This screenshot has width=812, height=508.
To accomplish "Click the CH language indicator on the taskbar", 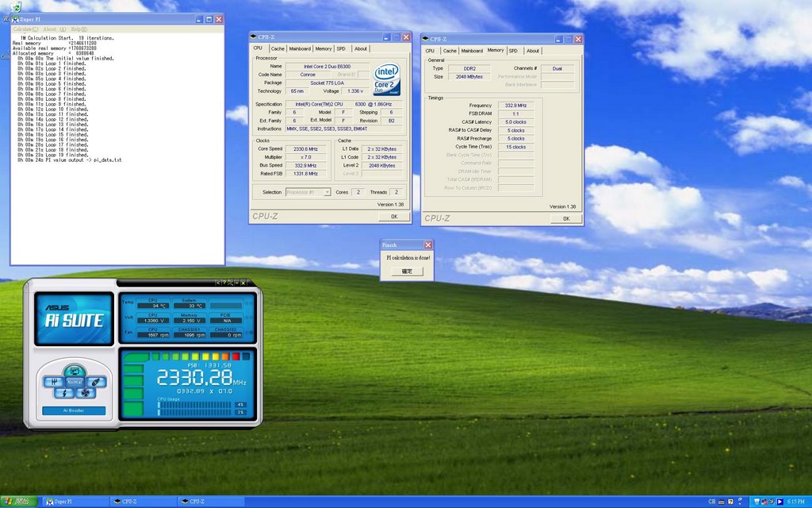I will pos(711,502).
